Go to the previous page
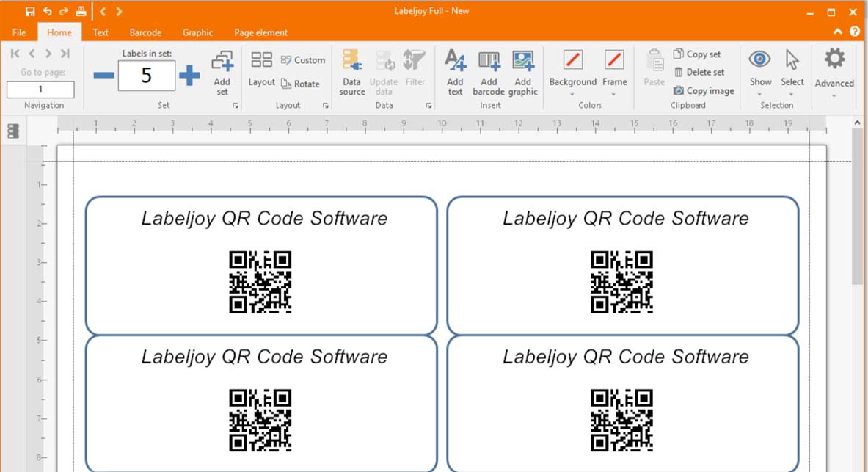This screenshot has width=868, height=472. tap(32, 53)
